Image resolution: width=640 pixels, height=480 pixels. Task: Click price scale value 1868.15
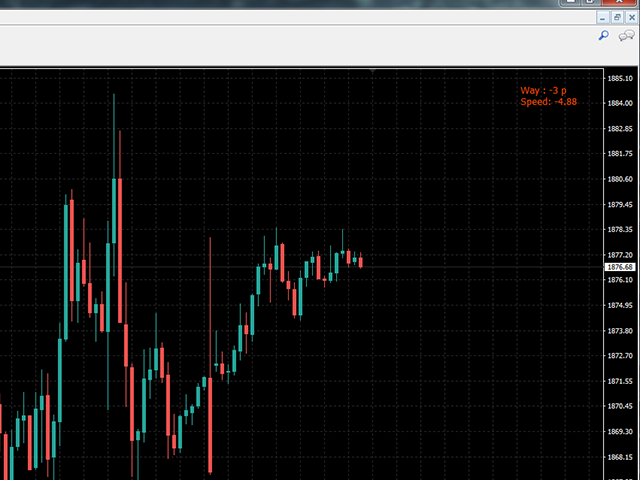pyautogui.click(x=620, y=457)
